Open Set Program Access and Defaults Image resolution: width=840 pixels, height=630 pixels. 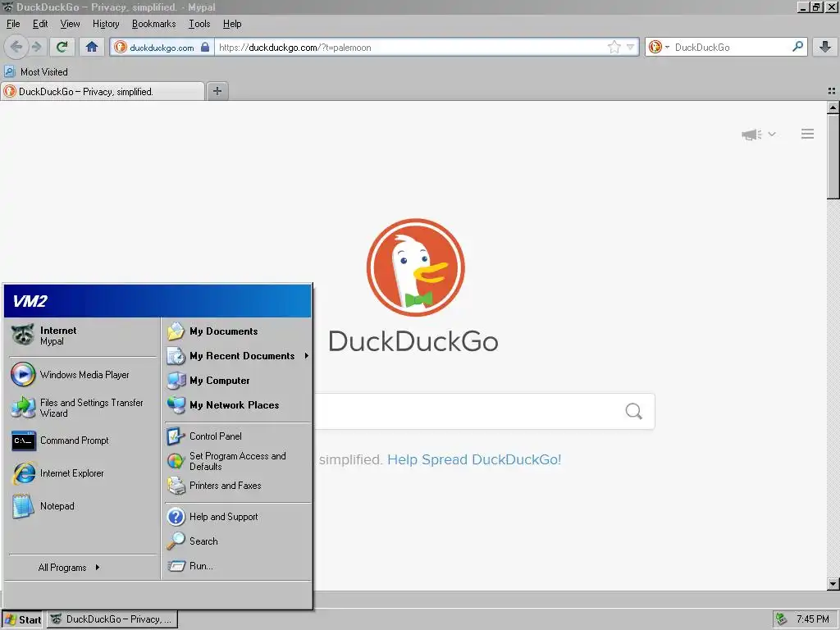tap(237, 461)
